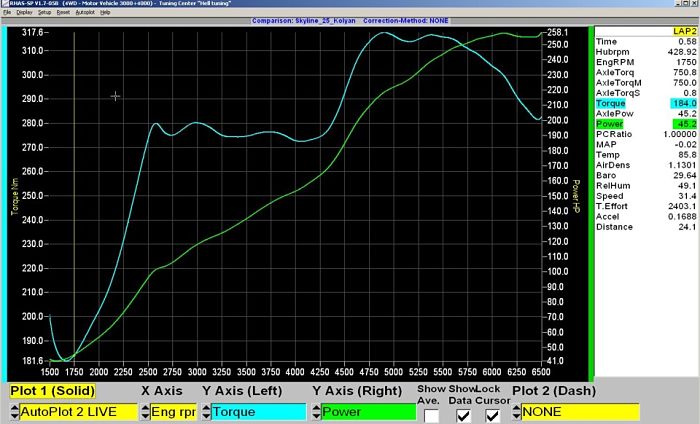The image size is (700, 424).
Task: Click the Accel row in data panel
Action: click(x=646, y=216)
